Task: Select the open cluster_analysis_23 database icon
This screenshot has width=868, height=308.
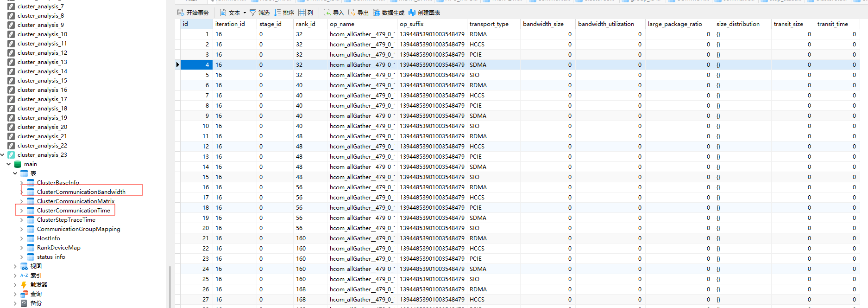Action: [11, 155]
